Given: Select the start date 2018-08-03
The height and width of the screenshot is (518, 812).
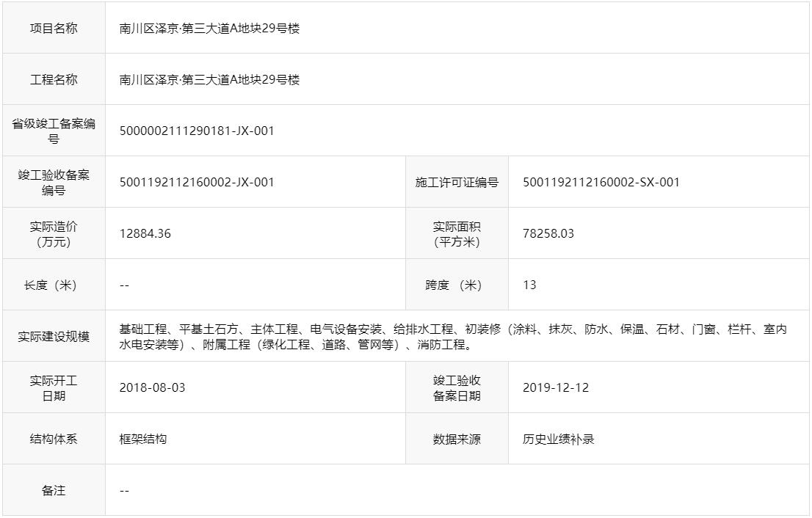Looking at the screenshot, I should tap(152, 387).
